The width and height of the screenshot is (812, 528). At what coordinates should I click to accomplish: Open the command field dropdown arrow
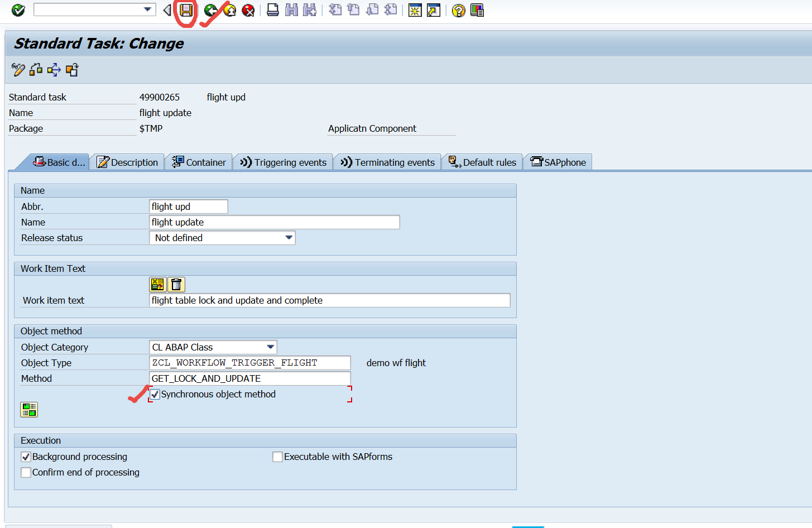click(x=147, y=9)
